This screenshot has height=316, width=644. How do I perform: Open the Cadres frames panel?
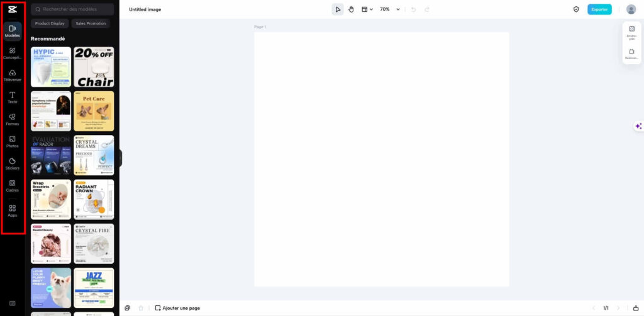(13, 187)
